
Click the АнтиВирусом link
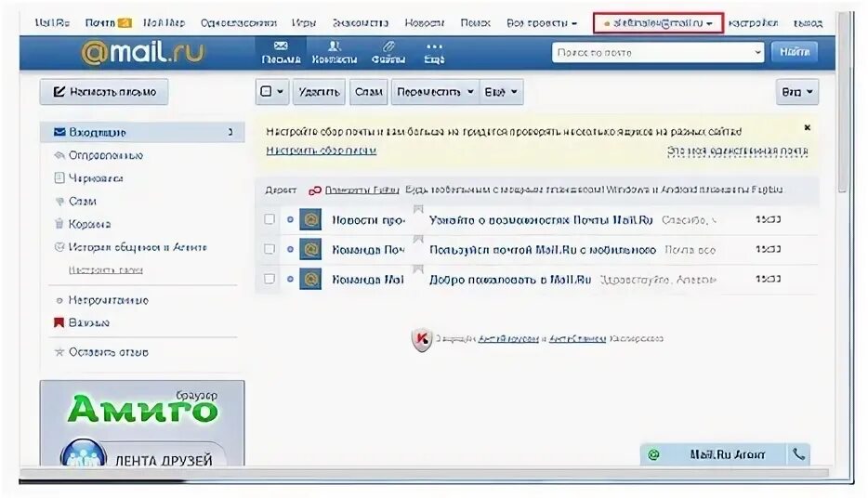508,338
